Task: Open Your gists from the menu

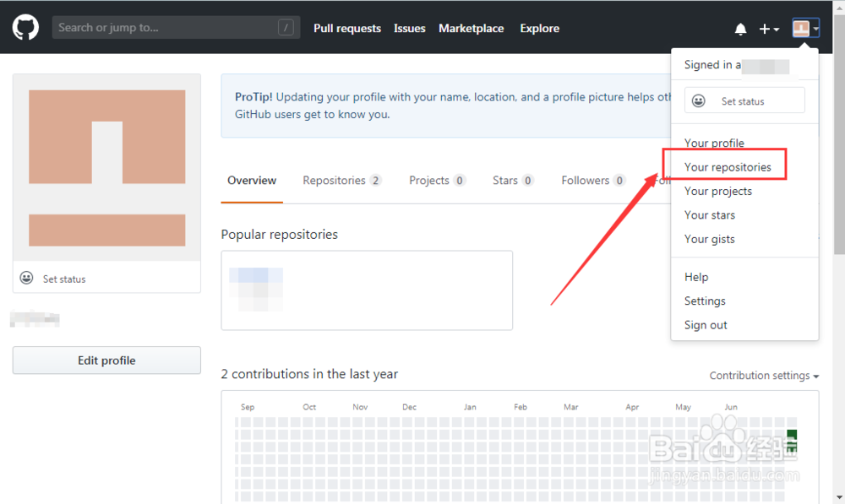Action: (709, 239)
